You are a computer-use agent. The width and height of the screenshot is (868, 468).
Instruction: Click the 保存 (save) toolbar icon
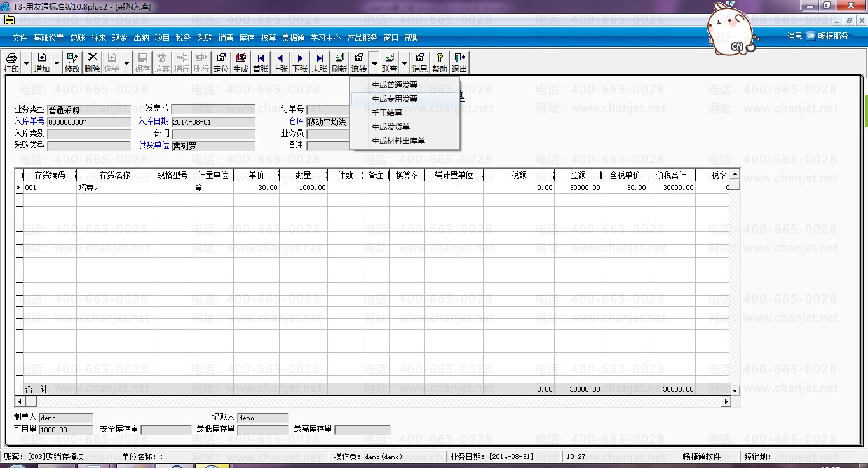142,62
